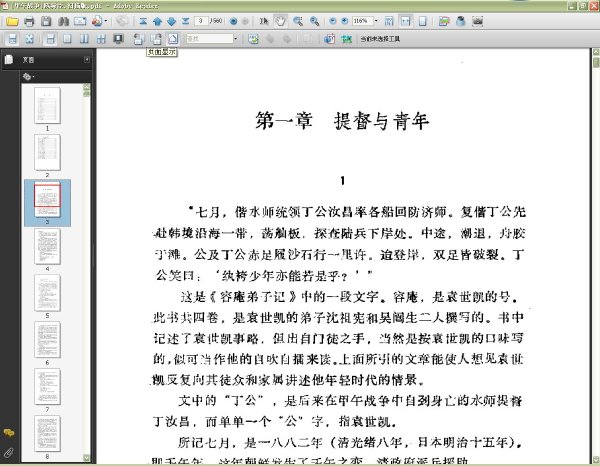Image resolution: width=600 pixels, height=466 pixels.
Task: Email the document with the envelope icon
Action: point(80,21)
